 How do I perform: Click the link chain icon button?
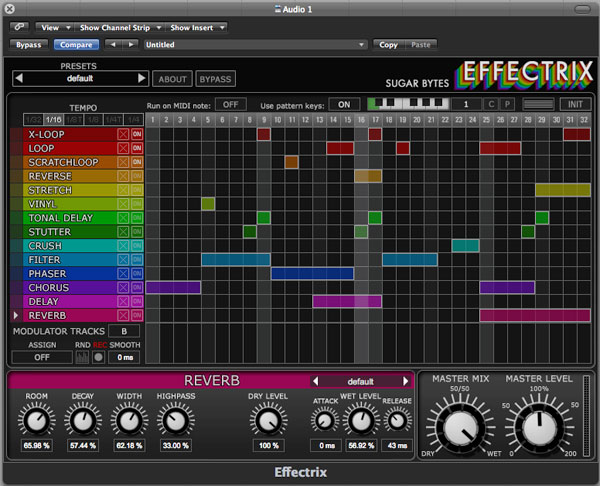pos(19,27)
